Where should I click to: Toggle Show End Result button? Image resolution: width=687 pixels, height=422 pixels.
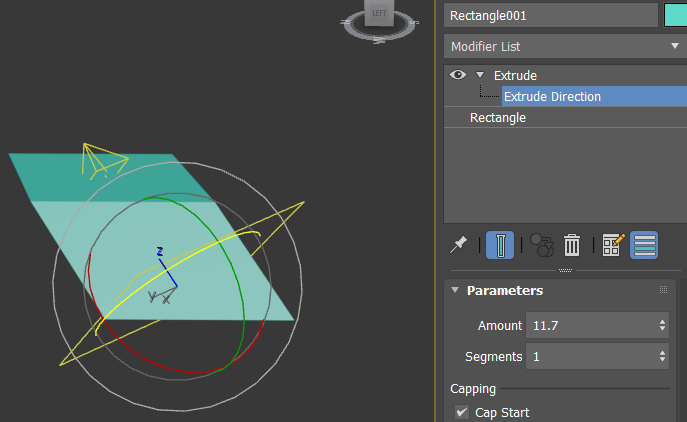click(x=500, y=245)
